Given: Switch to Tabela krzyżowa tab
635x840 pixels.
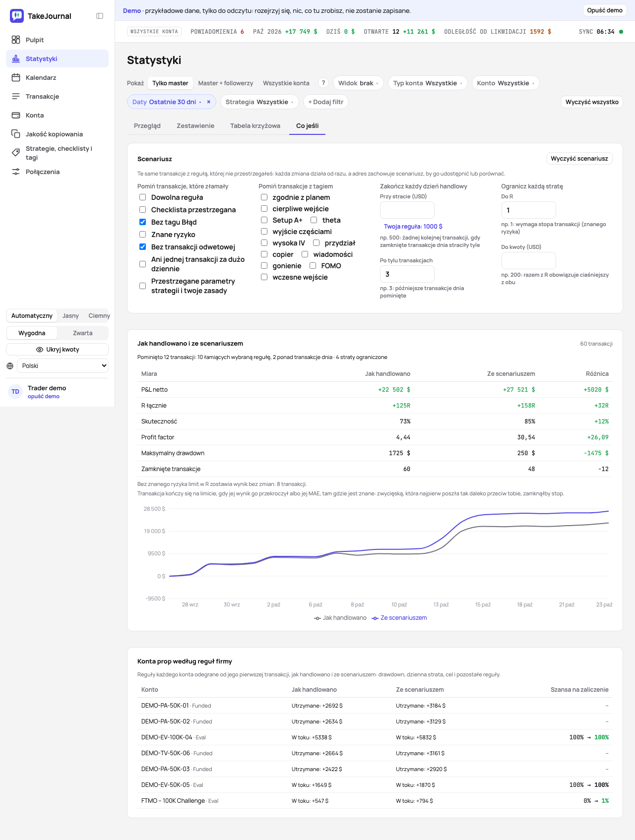Looking at the screenshot, I should [x=255, y=125].
